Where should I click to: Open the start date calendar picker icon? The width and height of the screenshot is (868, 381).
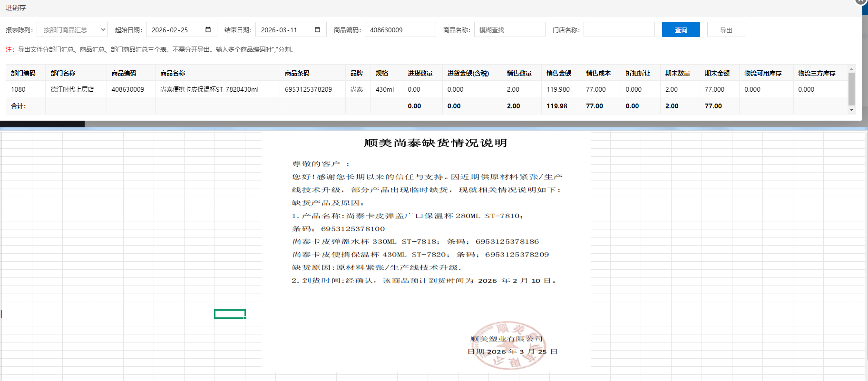(x=208, y=29)
